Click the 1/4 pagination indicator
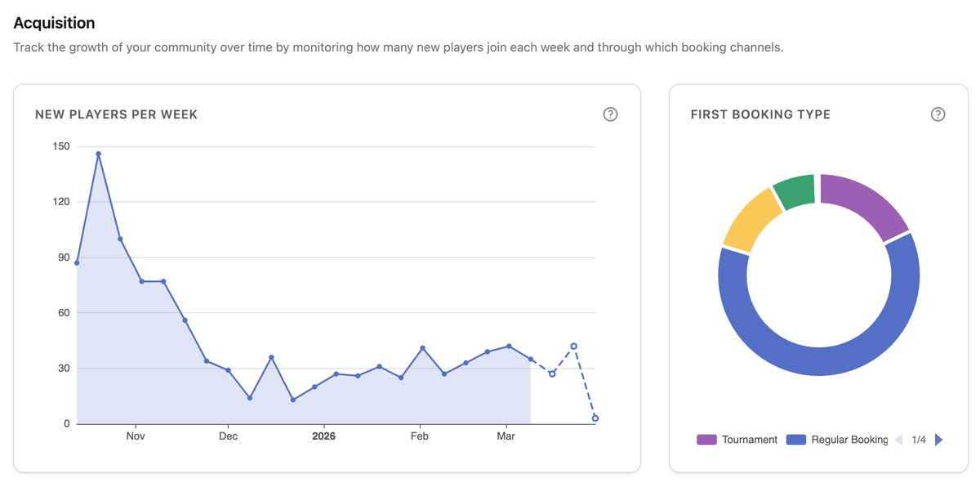980x492 pixels. point(920,439)
